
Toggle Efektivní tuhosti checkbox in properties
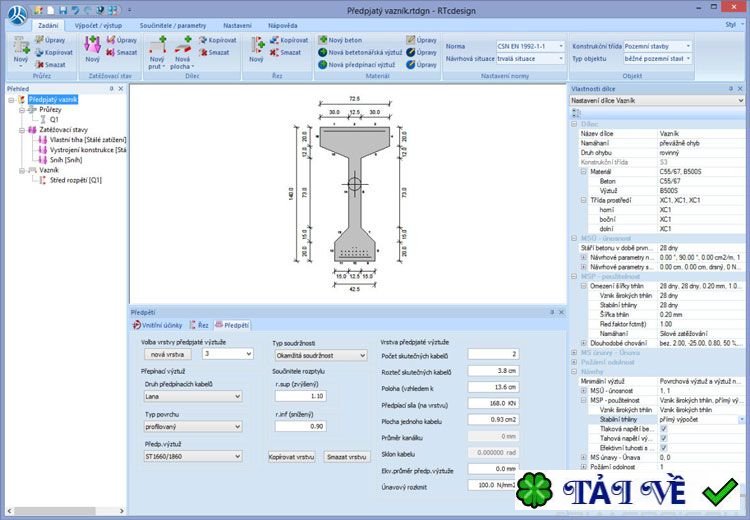662,448
